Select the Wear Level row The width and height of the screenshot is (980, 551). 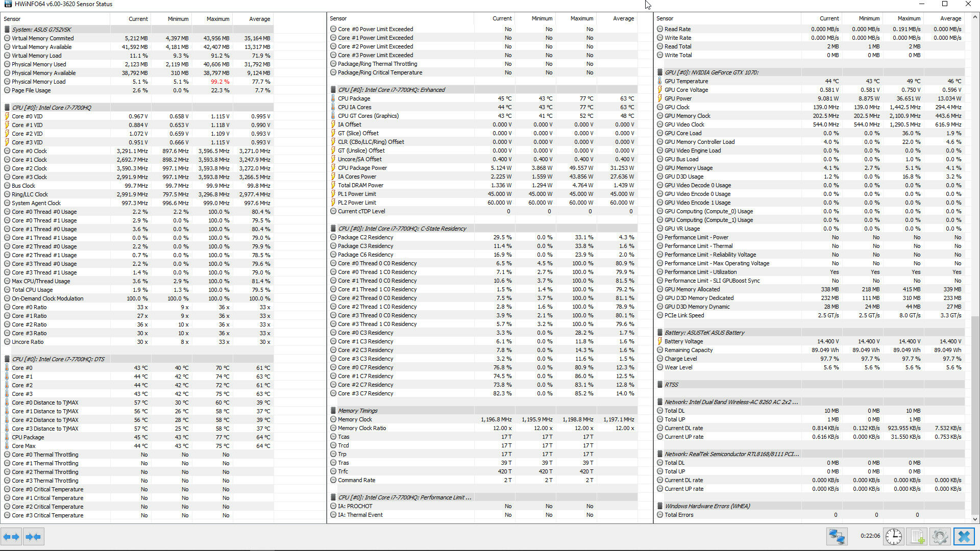tap(811, 367)
